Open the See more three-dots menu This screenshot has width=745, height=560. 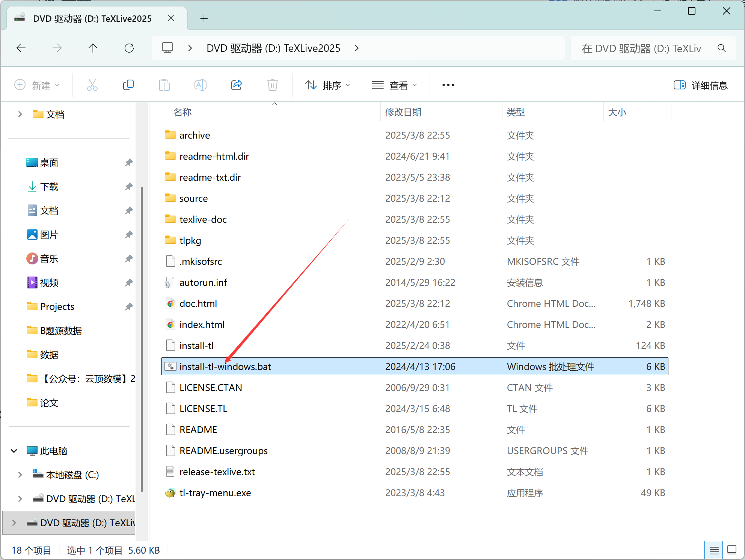point(448,85)
